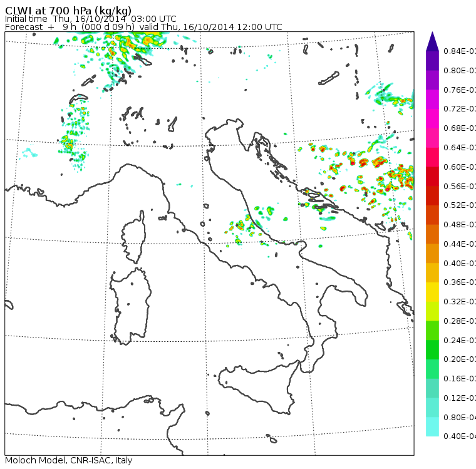
Task: Click the 0.68E-03 colorbar label
Action: coord(460,128)
